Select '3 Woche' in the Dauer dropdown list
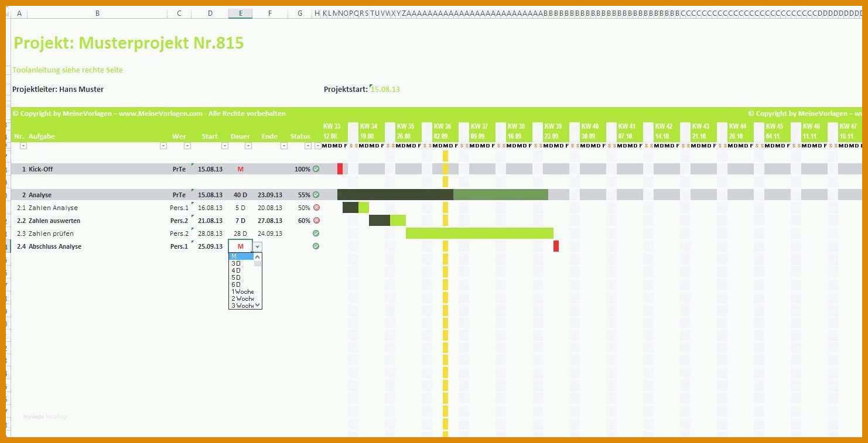 [x=241, y=305]
